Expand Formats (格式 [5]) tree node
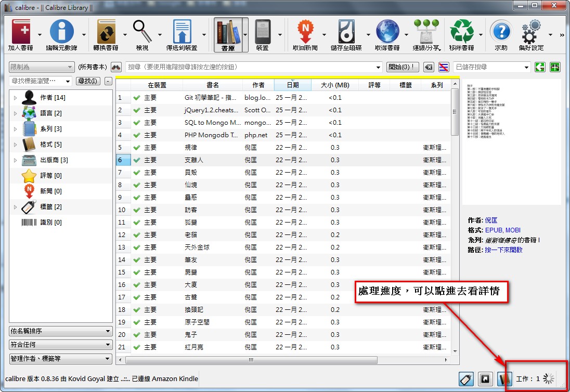Screen dimensions: 570x392 pyautogui.click(x=15, y=145)
